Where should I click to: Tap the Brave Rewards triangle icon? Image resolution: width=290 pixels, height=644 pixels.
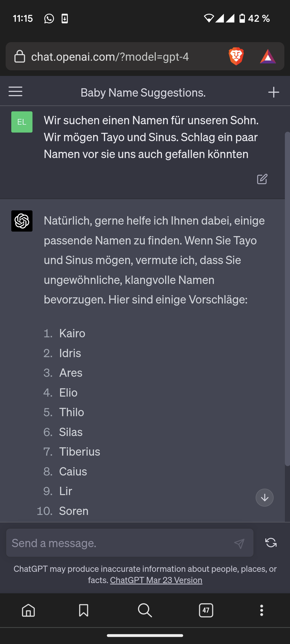(268, 57)
